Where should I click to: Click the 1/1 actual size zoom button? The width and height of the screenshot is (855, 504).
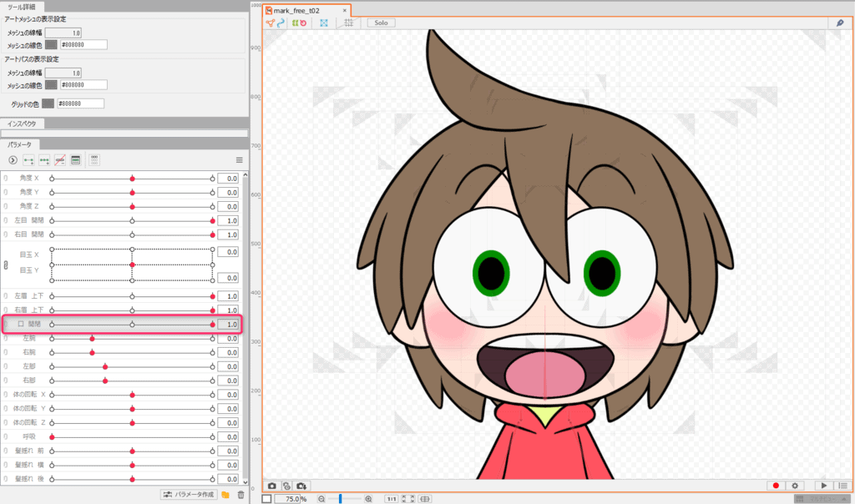pyautogui.click(x=391, y=499)
